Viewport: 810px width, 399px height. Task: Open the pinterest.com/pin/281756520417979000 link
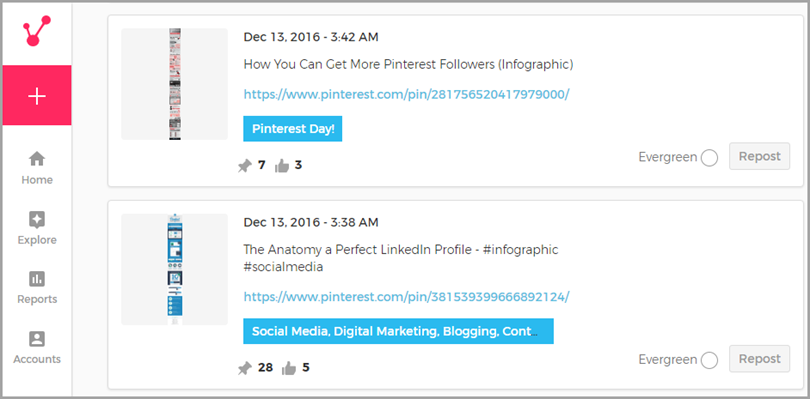(x=407, y=95)
